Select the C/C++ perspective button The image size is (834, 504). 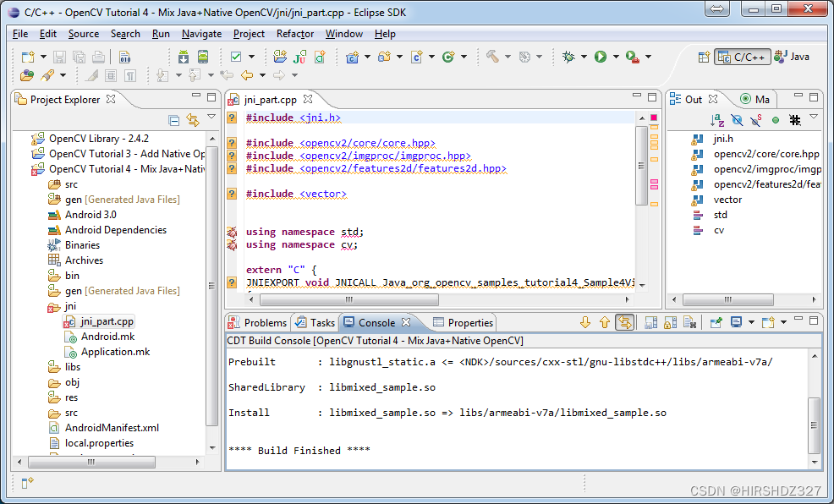coord(743,57)
